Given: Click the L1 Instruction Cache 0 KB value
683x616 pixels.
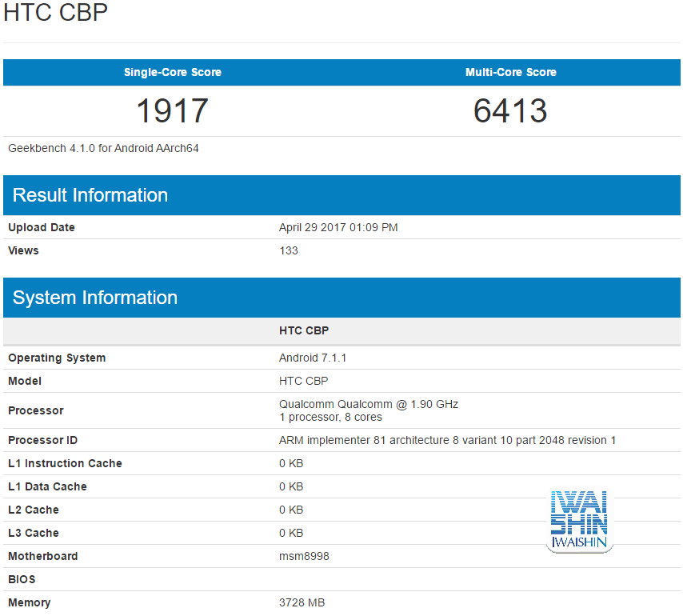Looking at the screenshot, I should pos(291,463).
